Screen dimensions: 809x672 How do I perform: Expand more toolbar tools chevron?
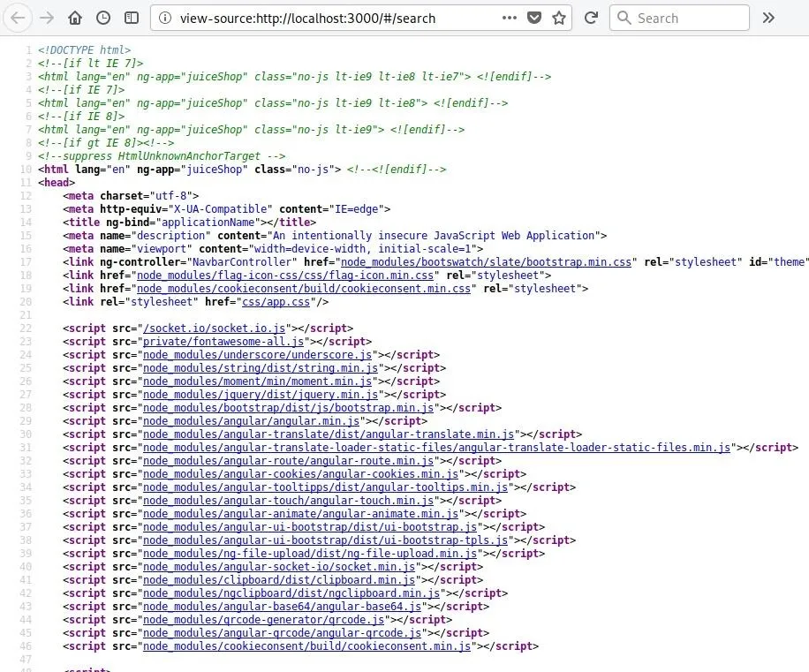click(768, 18)
